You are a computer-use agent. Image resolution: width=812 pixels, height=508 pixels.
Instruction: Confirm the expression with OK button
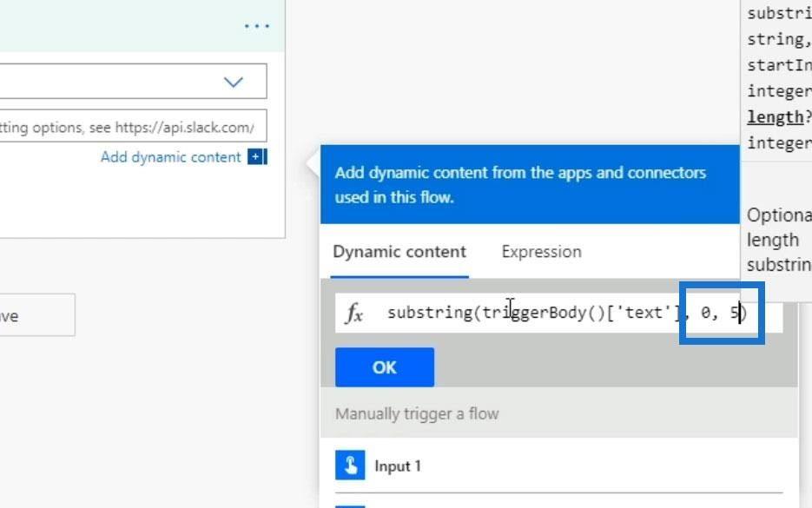tap(384, 367)
